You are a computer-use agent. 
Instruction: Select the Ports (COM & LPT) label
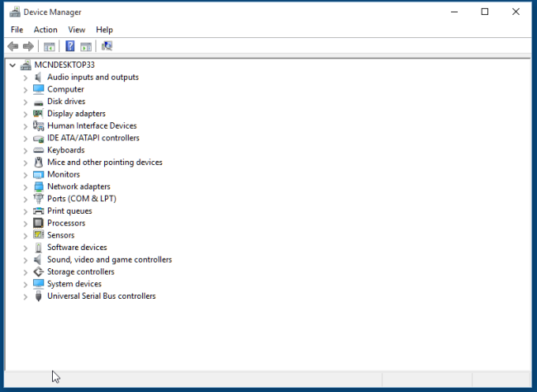tap(82, 199)
